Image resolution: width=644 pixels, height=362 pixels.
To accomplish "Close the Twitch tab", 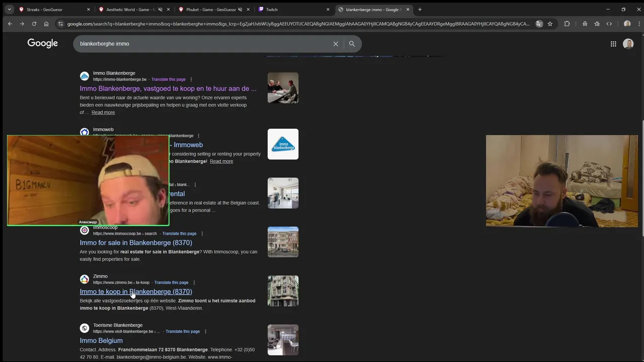I will click(328, 10).
